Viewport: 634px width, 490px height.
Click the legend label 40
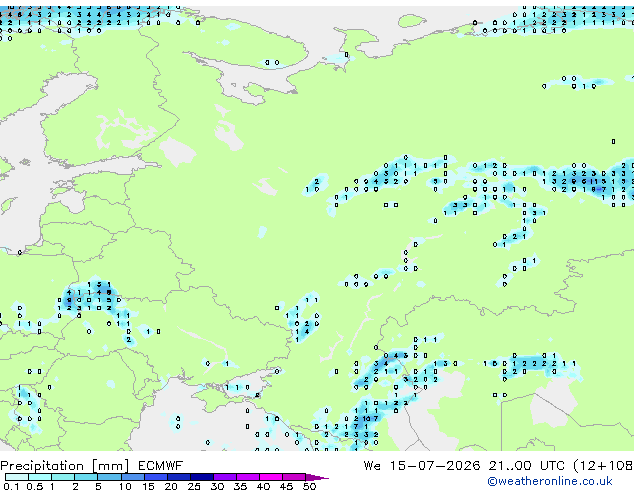coord(263,486)
